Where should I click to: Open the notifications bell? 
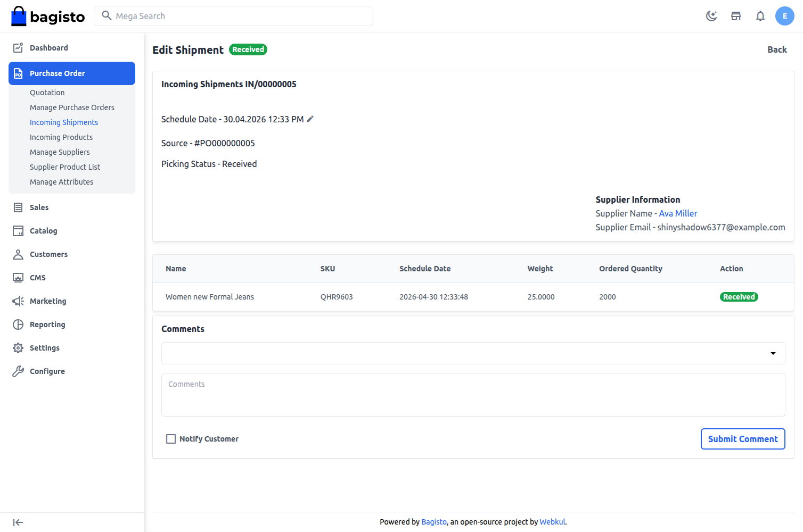(x=760, y=16)
